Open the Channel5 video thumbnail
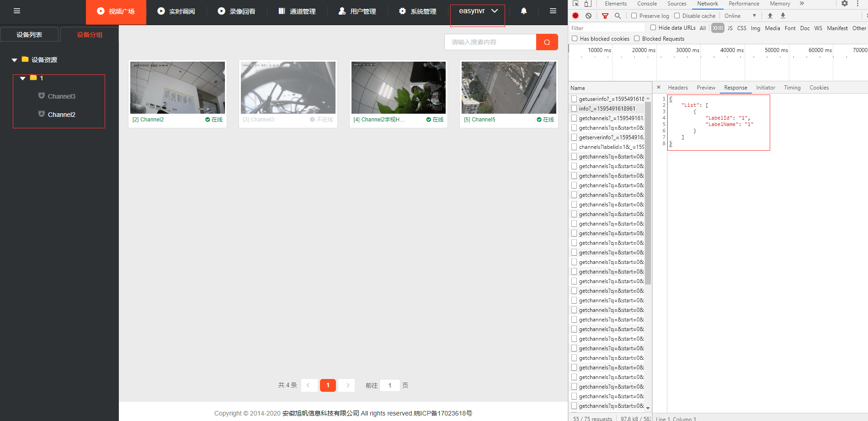Image resolution: width=868 pixels, height=421 pixels. (508, 88)
